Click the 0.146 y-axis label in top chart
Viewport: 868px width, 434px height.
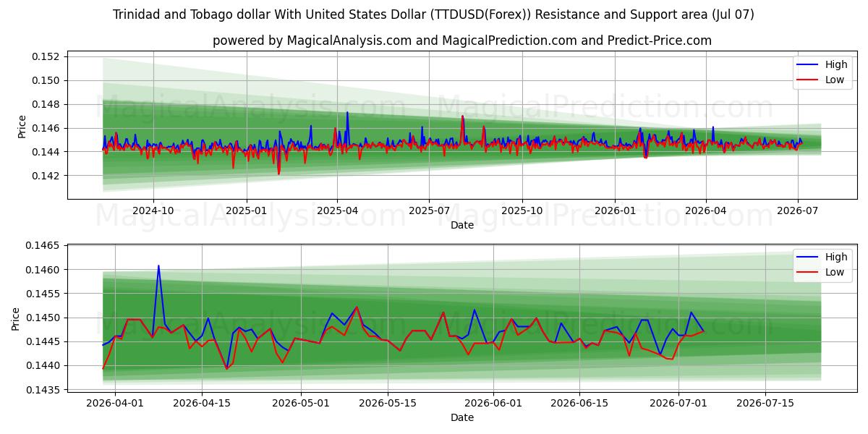click(x=46, y=128)
